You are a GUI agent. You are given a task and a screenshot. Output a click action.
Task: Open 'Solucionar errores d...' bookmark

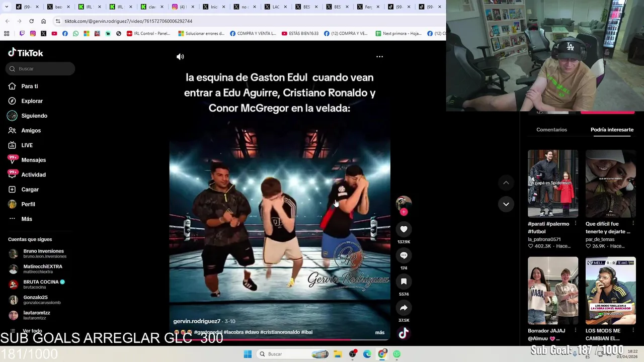point(201,34)
